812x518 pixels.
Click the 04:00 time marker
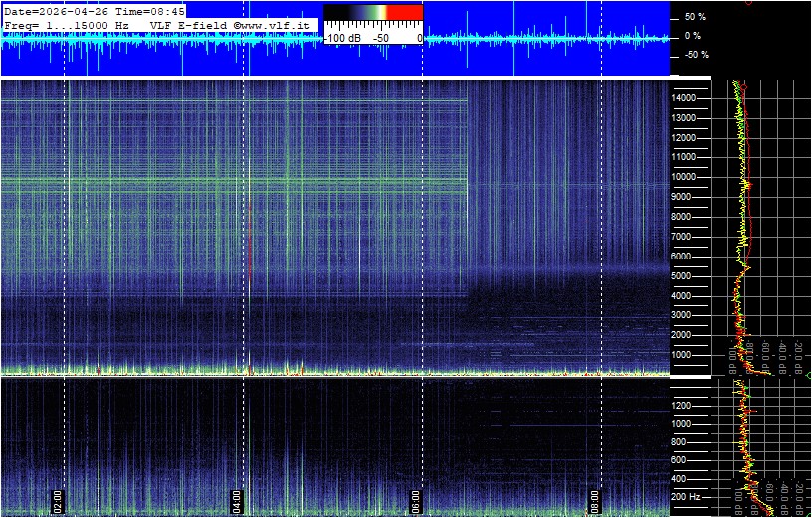tap(237, 500)
